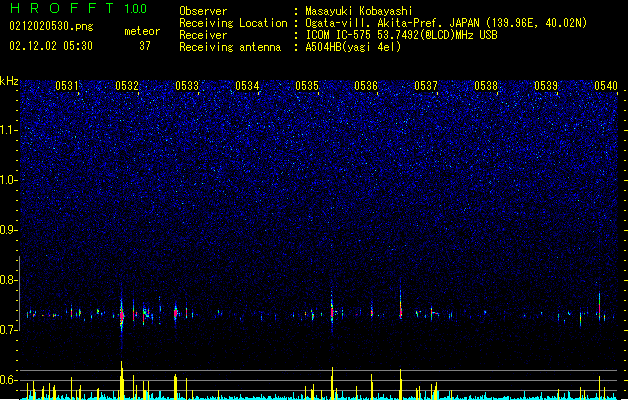Click the Observer label

pyautogui.click(x=203, y=11)
